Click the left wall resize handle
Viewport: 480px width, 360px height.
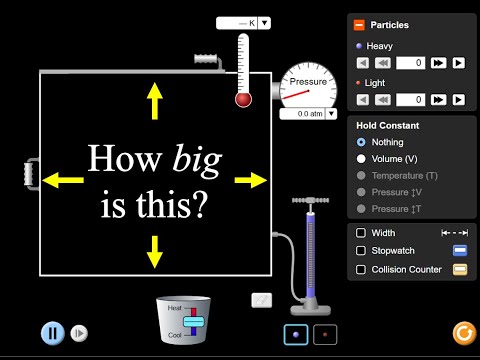click(28, 174)
